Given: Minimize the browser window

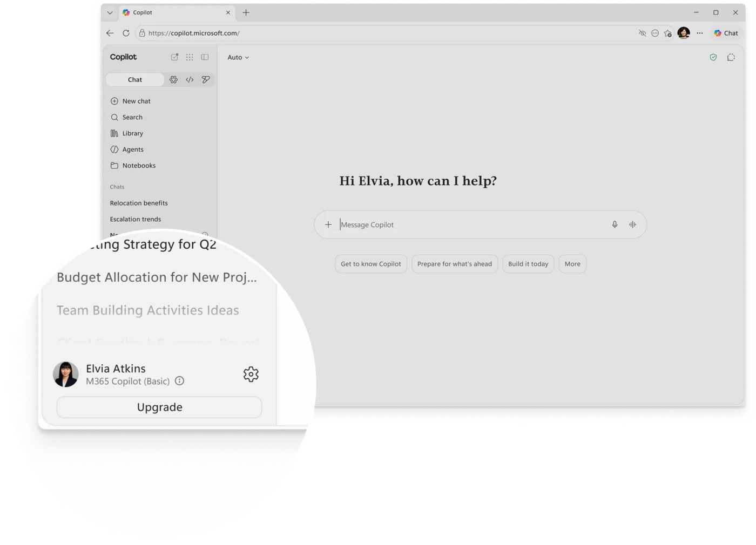Looking at the screenshot, I should pyautogui.click(x=696, y=12).
